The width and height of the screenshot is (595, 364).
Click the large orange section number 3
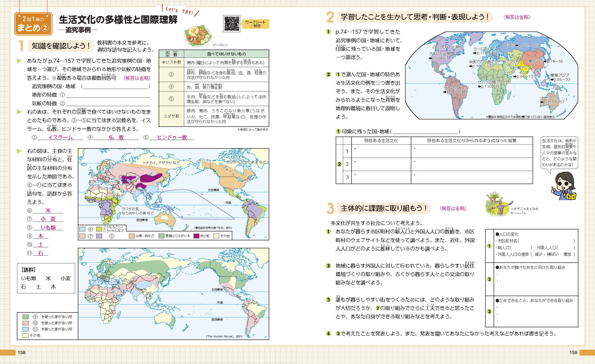click(x=330, y=208)
